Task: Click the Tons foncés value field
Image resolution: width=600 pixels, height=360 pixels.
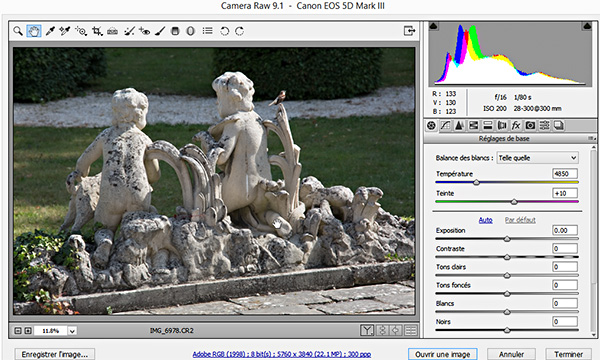Action: pyautogui.click(x=565, y=285)
